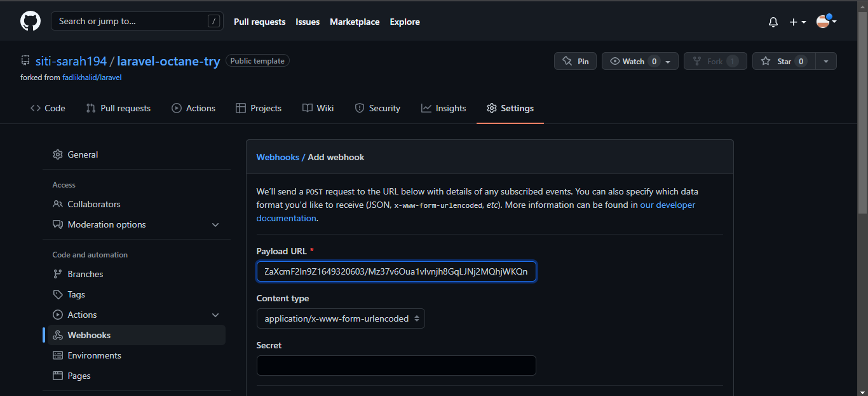Focus the Search or jump to field
Viewport: 868px width, 396px height.
coord(137,22)
